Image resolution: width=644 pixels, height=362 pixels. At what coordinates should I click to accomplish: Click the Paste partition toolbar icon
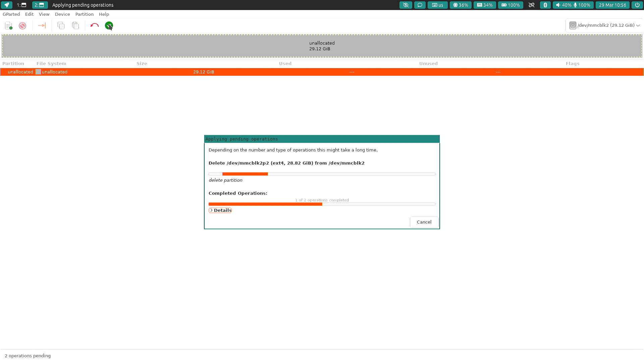pos(75,26)
